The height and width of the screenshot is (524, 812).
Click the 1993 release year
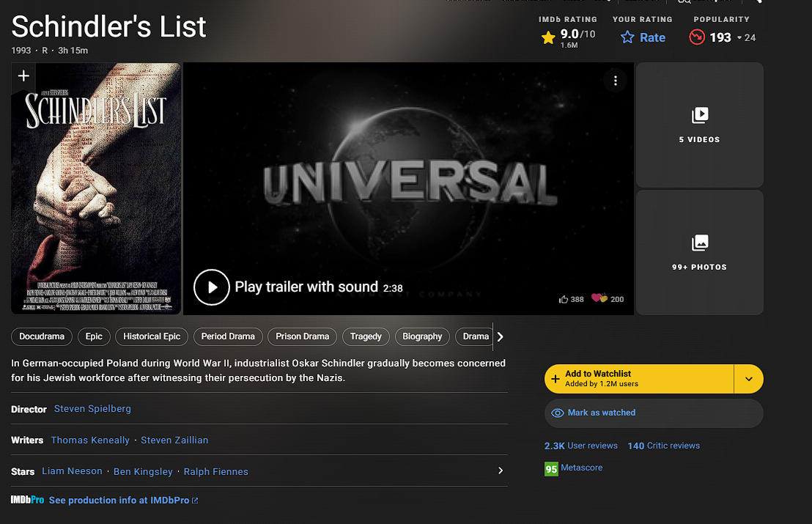(x=21, y=51)
